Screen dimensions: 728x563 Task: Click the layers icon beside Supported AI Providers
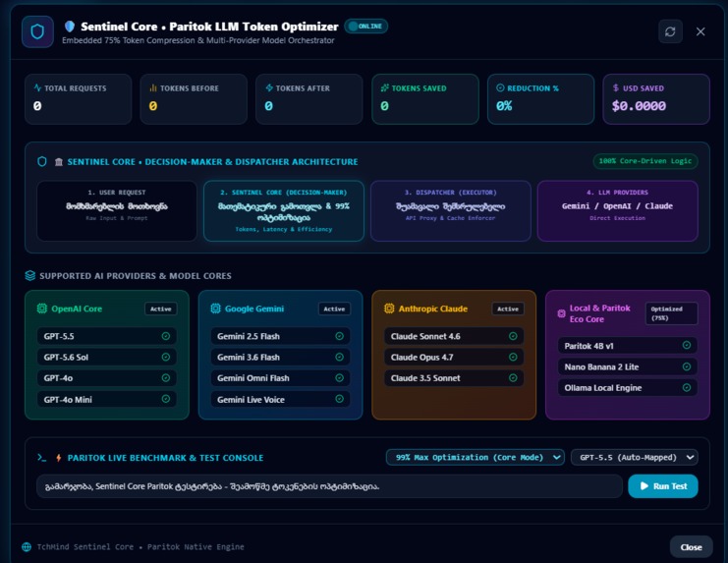(30, 276)
